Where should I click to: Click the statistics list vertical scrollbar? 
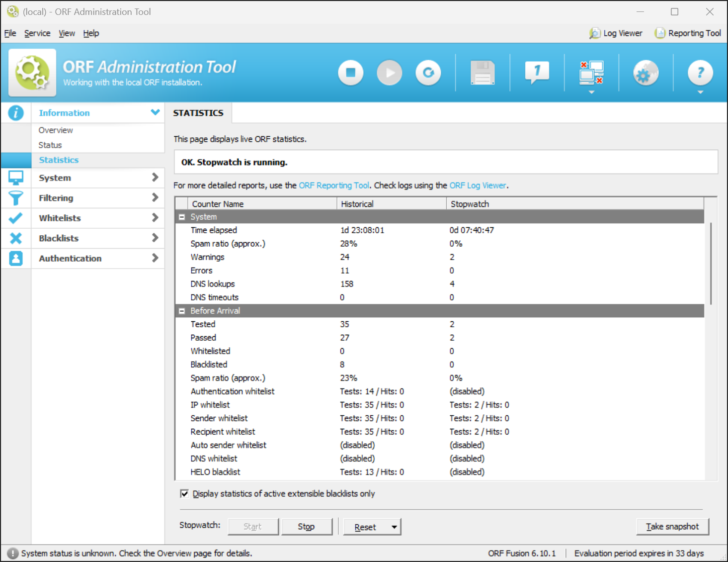point(711,264)
